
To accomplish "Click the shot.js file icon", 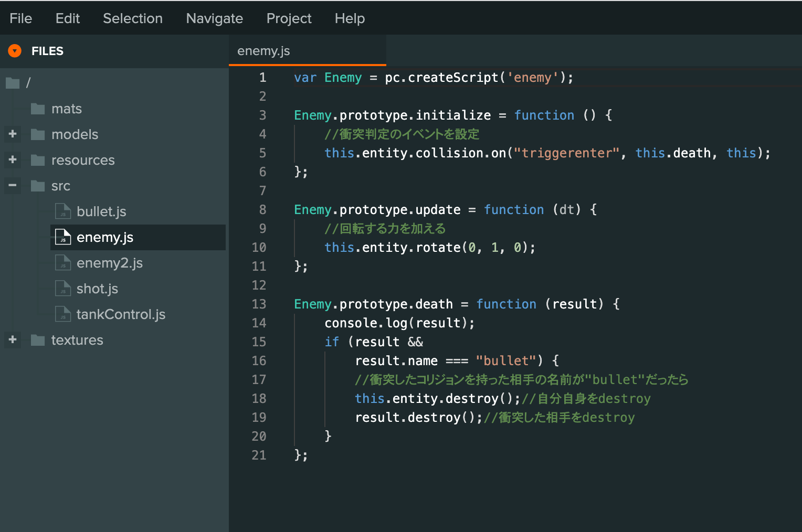I will (x=63, y=289).
